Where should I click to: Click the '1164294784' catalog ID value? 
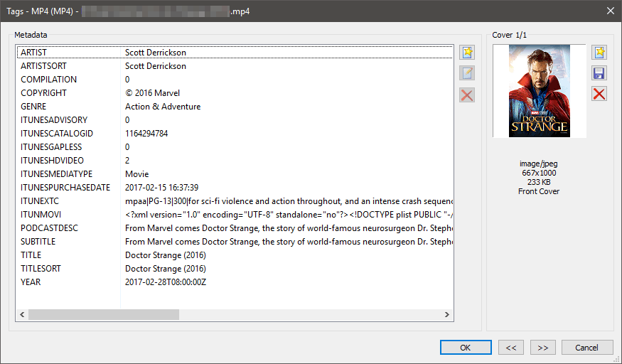pyautogui.click(x=146, y=133)
